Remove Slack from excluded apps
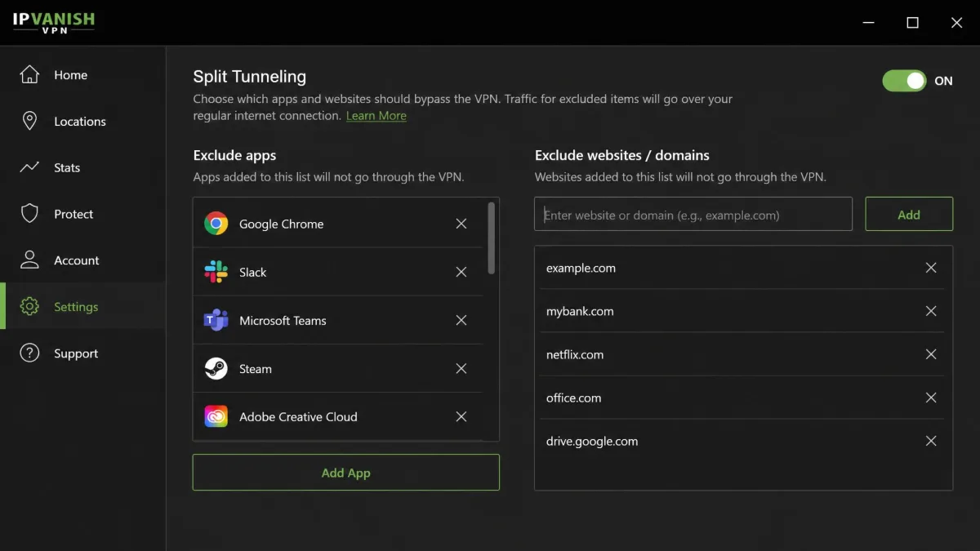The width and height of the screenshot is (980, 551). 461,272
